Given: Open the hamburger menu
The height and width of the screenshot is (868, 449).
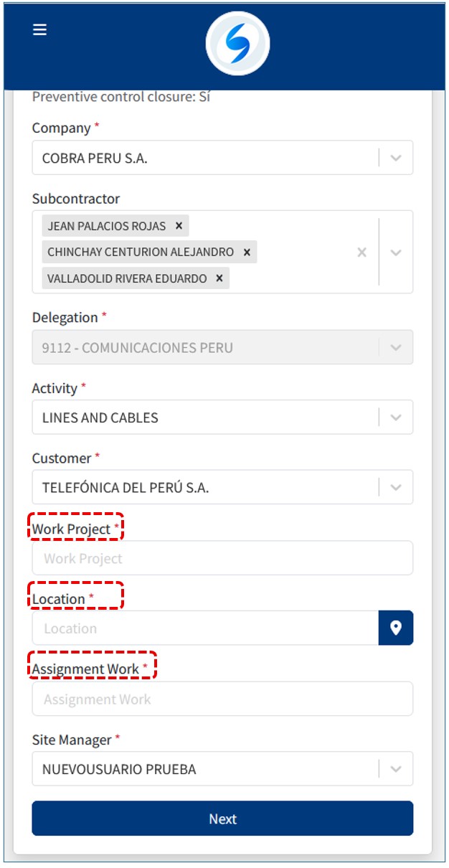Looking at the screenshot, I should point(39,29).
